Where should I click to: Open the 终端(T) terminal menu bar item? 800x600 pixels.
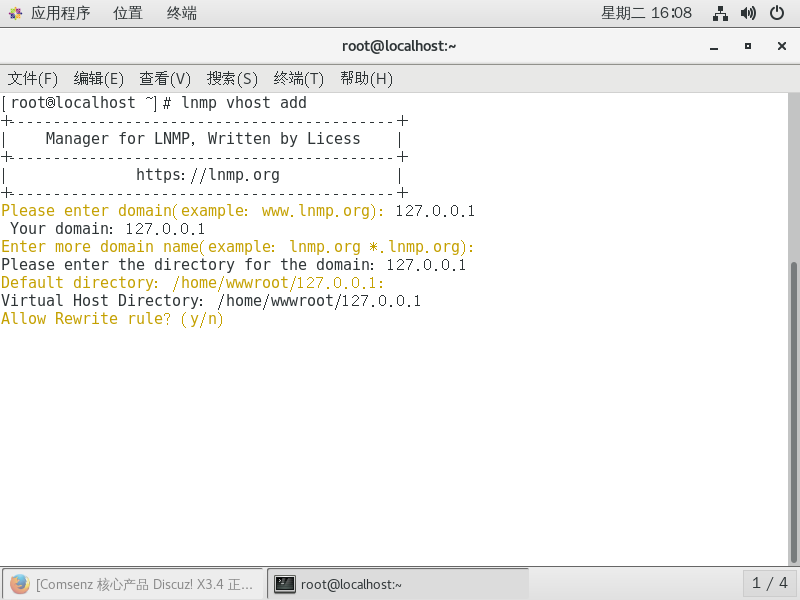tap(298, 79)
